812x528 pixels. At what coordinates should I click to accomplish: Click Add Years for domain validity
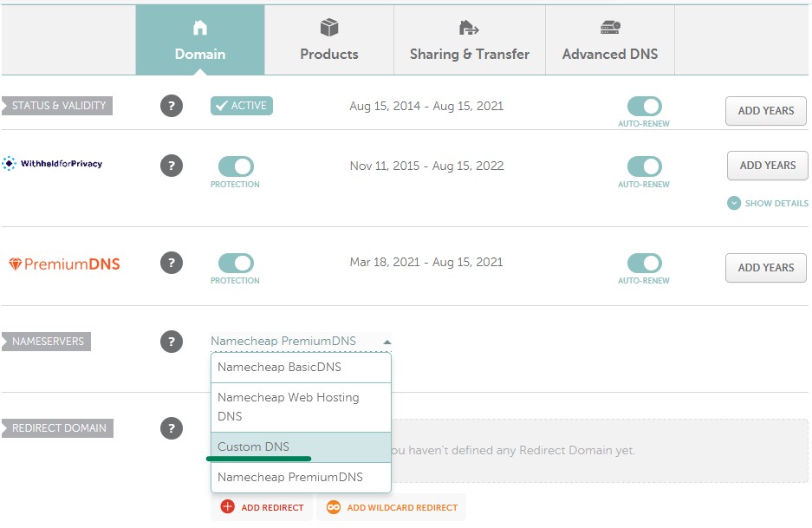pyautogui.click(x=766, y=111)
